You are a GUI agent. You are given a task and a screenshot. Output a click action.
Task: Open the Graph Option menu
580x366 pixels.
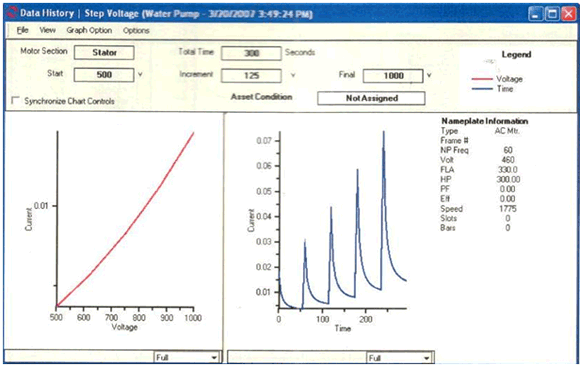(89, 30)
